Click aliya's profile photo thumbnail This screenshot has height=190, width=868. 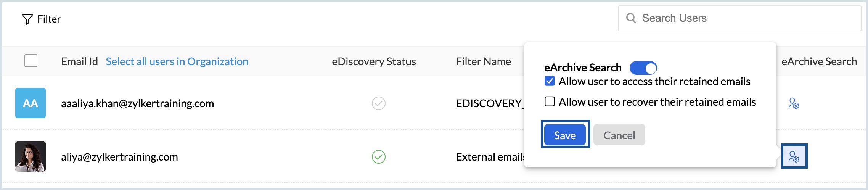[31, 156]
